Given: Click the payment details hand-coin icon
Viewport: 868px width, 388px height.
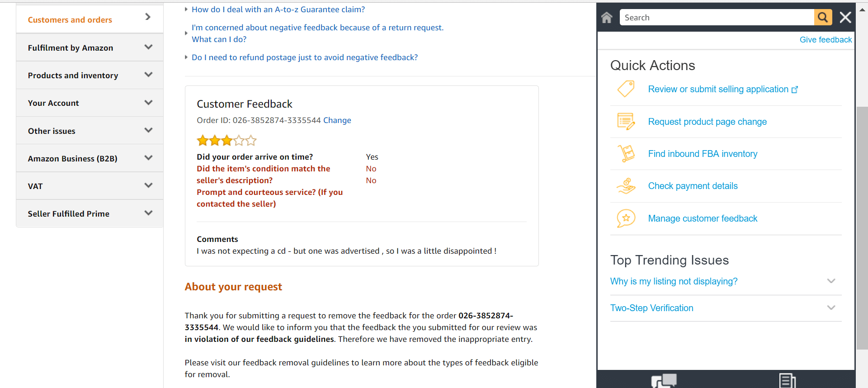Looking at the screenshot, I should click(626, 186).
